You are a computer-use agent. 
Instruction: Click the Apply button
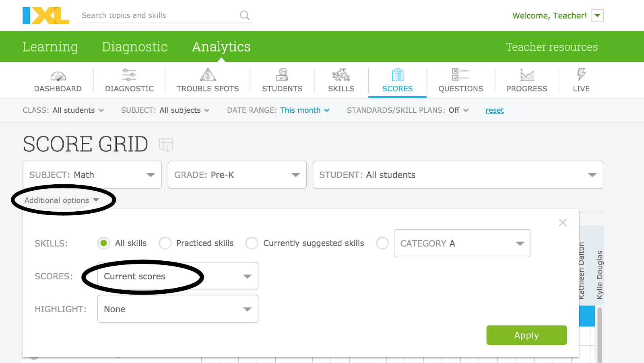point(526,335)
